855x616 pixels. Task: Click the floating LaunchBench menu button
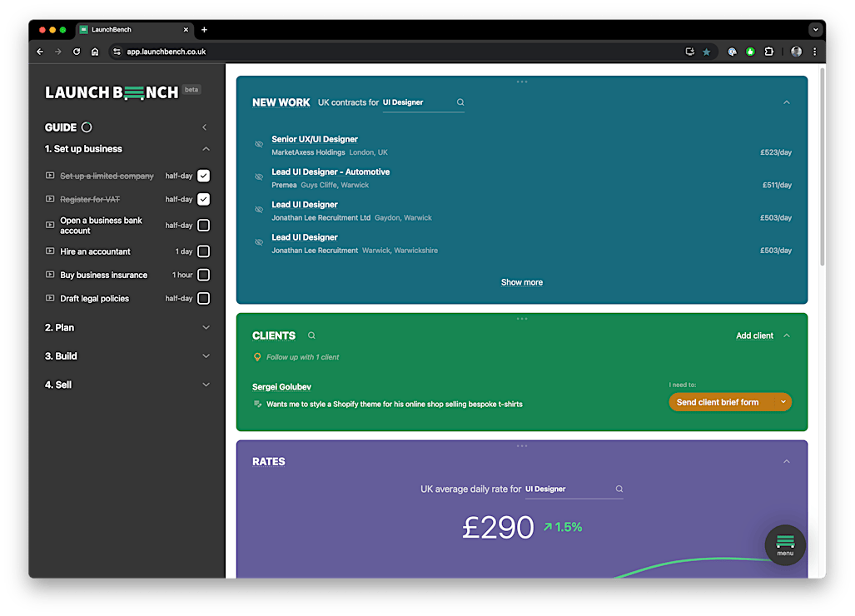[785, 545]
